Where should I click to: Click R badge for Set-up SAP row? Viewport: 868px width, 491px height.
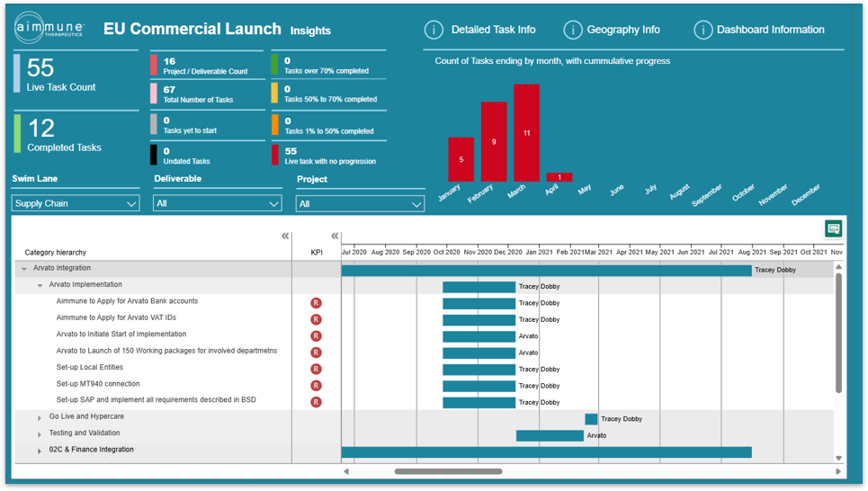click(x=316, y=403)
